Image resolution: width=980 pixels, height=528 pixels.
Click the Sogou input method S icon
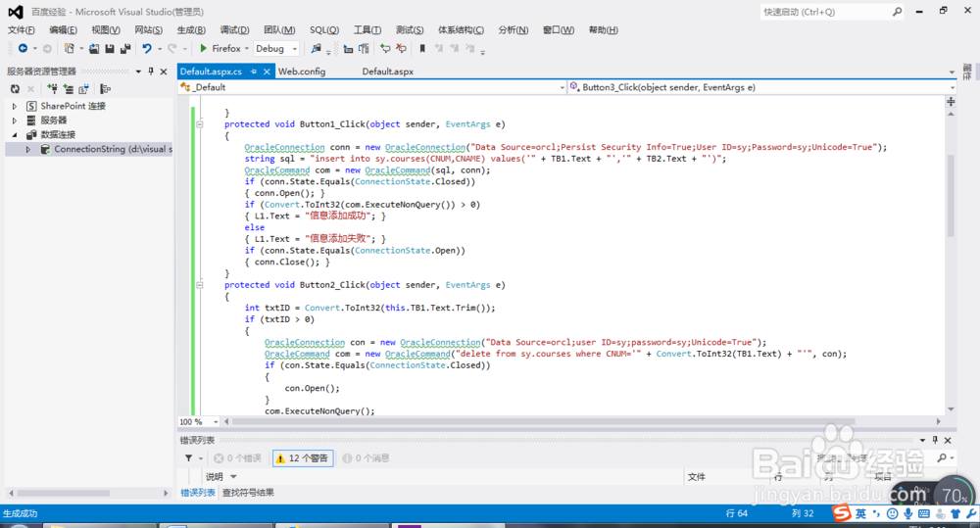(842, 513)
